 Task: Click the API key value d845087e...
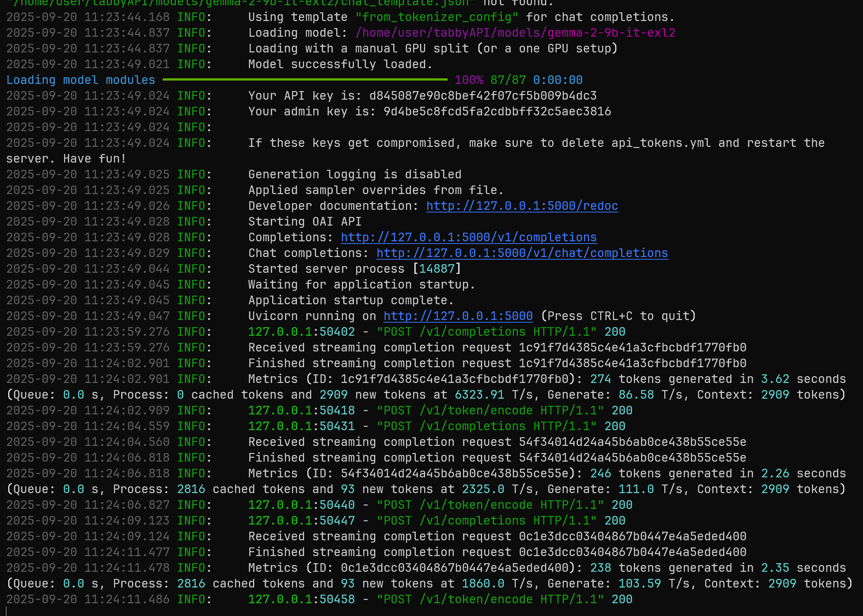(482, 96)
